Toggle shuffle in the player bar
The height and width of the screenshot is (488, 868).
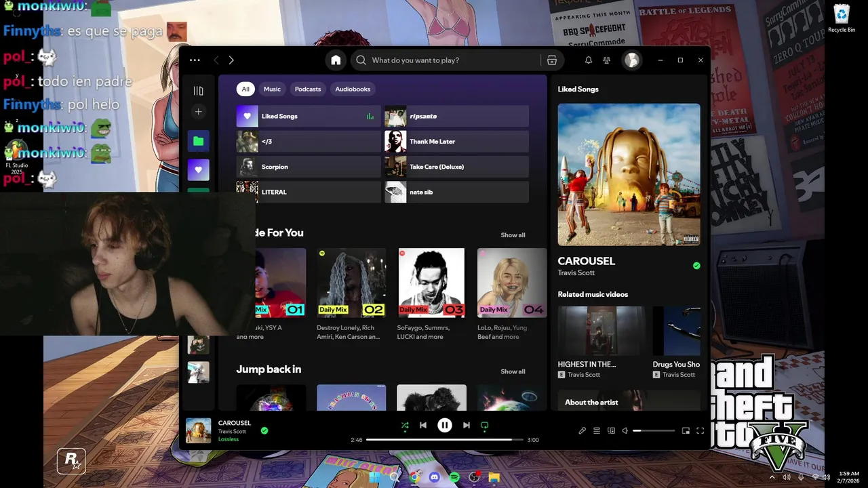405,426
